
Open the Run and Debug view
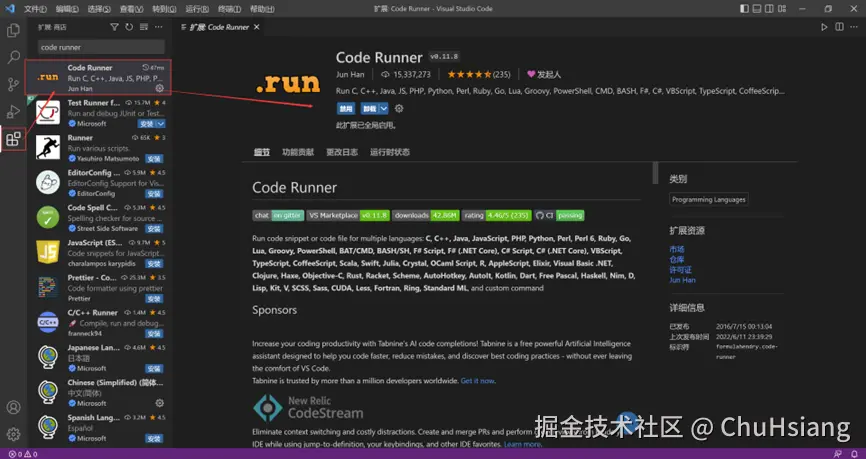click(13, 112)
